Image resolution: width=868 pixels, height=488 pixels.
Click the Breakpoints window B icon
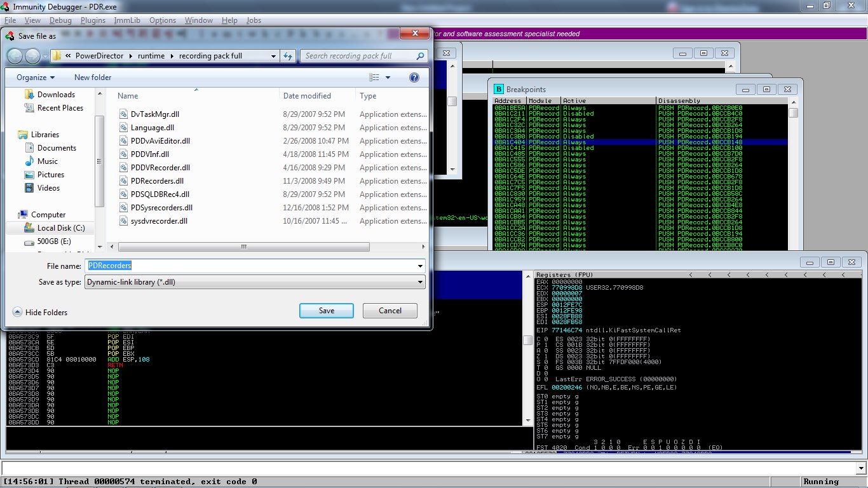499,90
